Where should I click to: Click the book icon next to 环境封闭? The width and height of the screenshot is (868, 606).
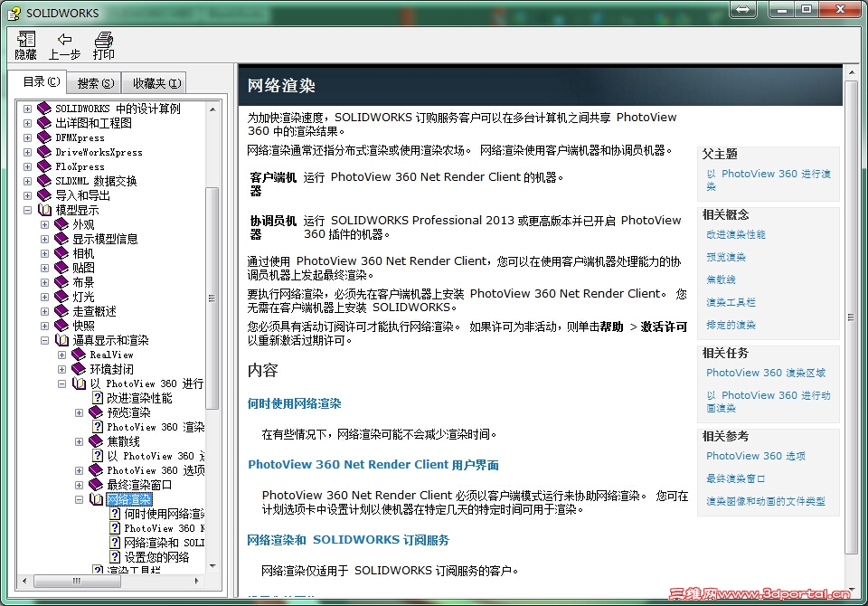point(79,369)
